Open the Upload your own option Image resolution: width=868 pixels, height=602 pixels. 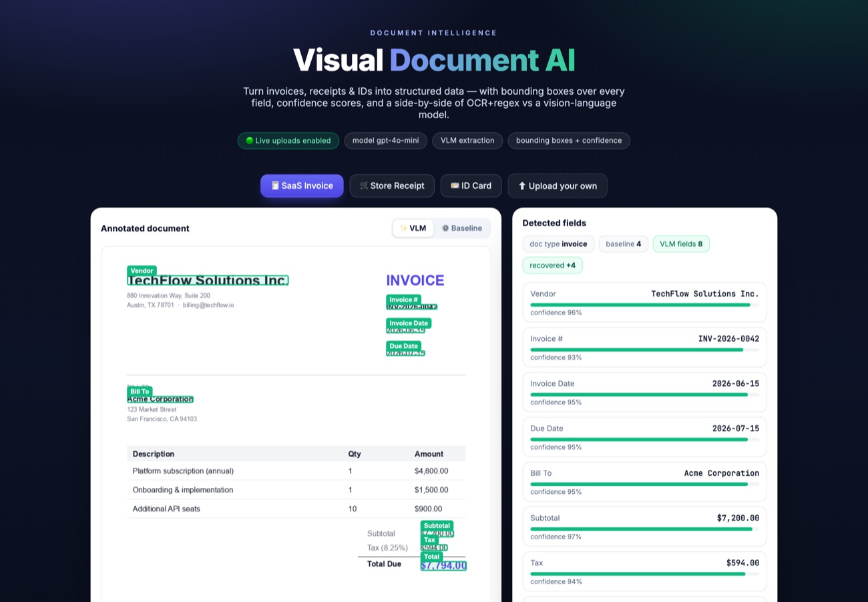point(558,186)
